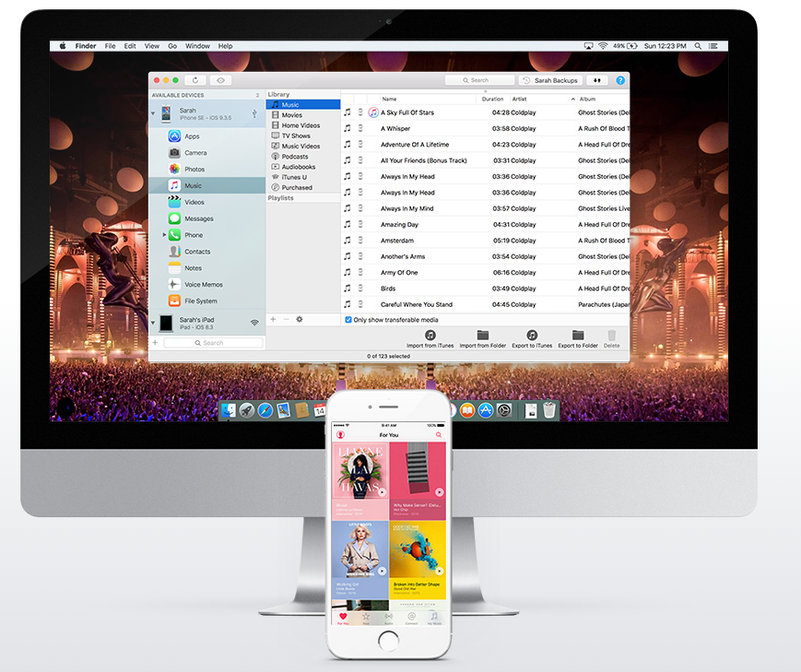The width and height of the screenshot is (801, 672).
Task: Open iBooks from the Dock
Action: click(x=467, y=410)
